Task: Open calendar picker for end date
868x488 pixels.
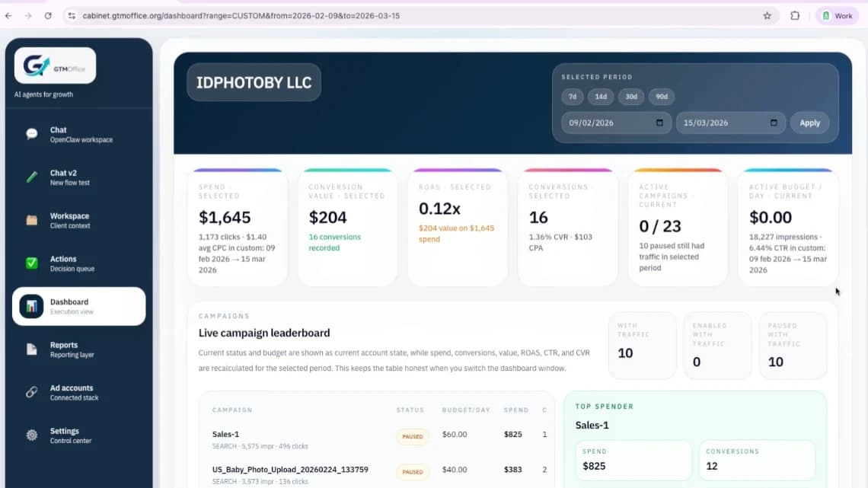Action: coord(774,123)
